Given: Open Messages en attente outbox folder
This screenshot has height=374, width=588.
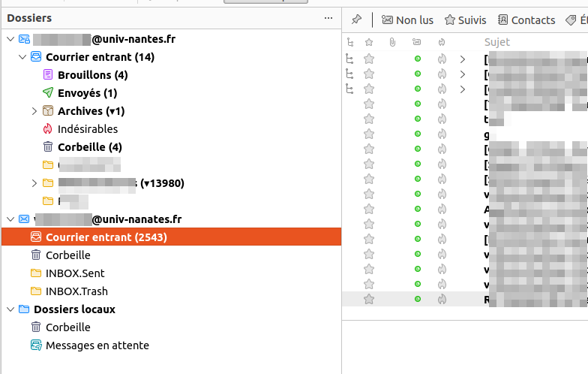Looking at the screenshot, I should (x=97, y=345).
